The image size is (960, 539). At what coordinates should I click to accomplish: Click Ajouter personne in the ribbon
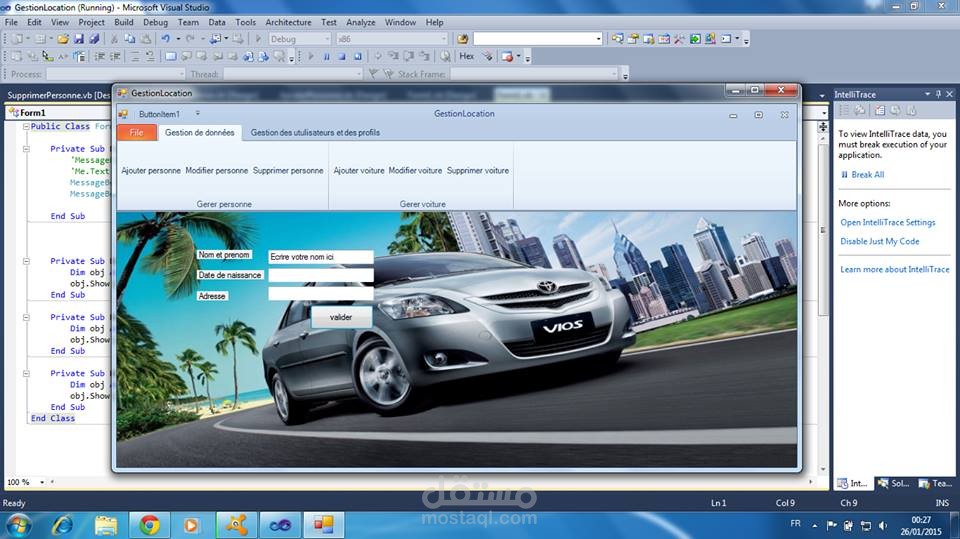coord(151,170)
